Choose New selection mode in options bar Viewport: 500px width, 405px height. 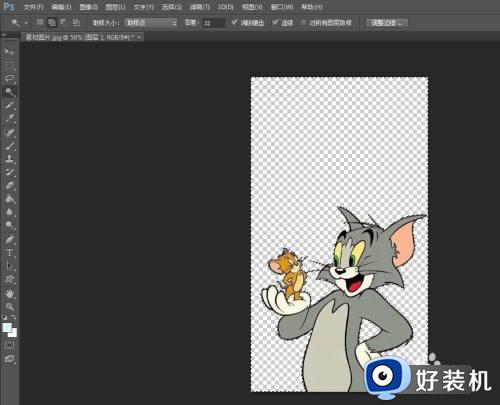tap(40, 22)
